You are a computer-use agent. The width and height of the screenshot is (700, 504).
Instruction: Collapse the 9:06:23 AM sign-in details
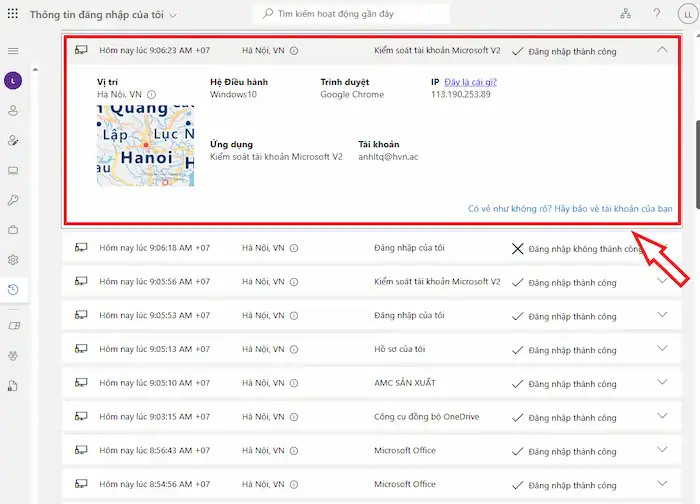click(x=662, y=50)
